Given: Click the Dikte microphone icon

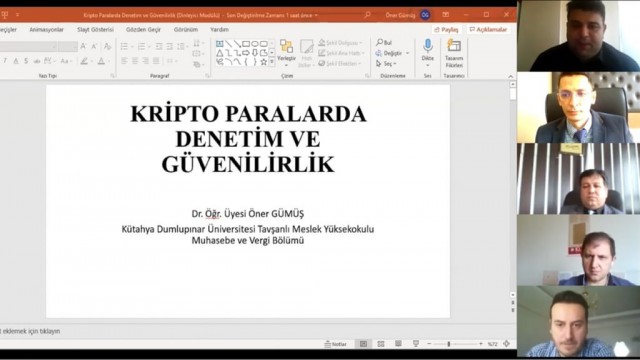Looking at the screenshot, I should pos(428,45).
